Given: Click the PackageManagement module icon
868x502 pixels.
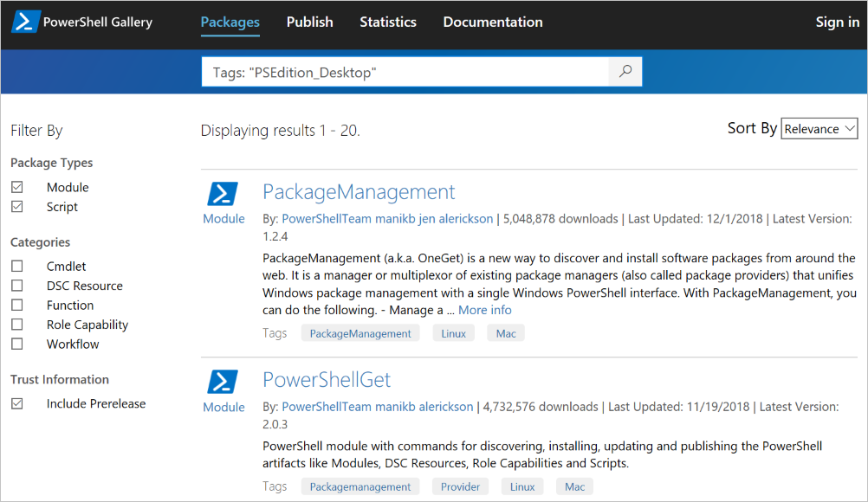Looking at the screenshot, I should coord(223,192).
